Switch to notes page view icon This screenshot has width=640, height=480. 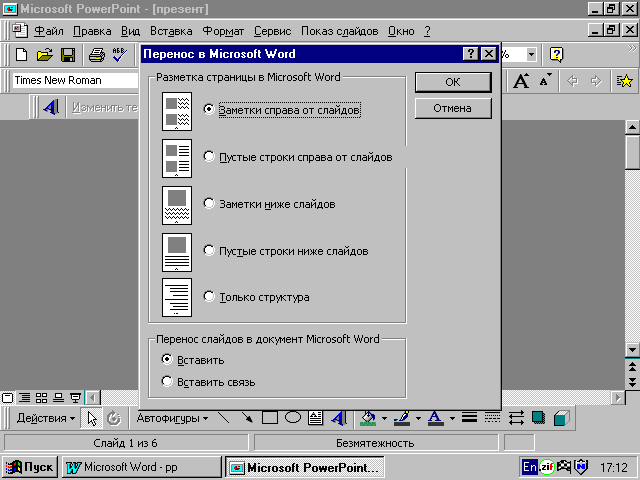click(x=59, y=397)
